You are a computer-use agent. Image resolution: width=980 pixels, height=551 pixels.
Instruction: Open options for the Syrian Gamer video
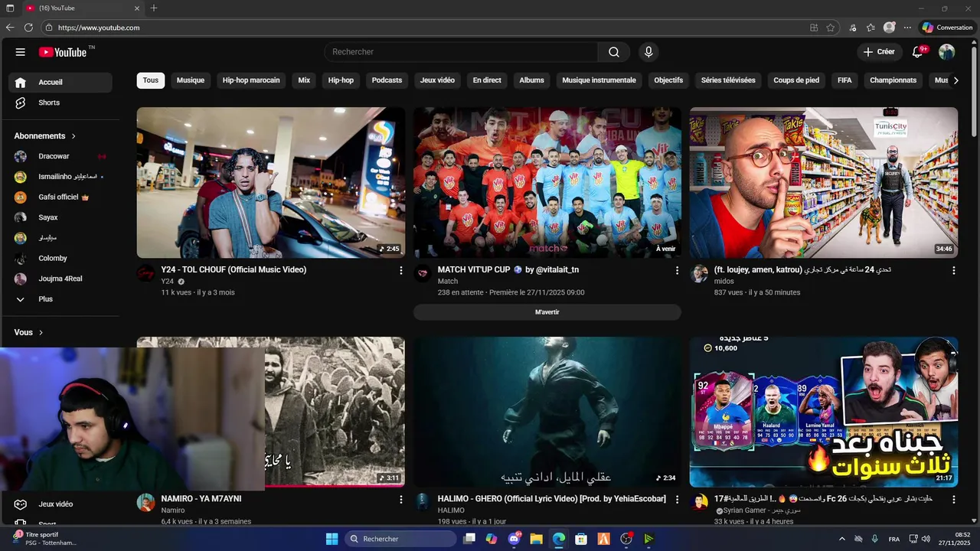[x=953, y=499]
